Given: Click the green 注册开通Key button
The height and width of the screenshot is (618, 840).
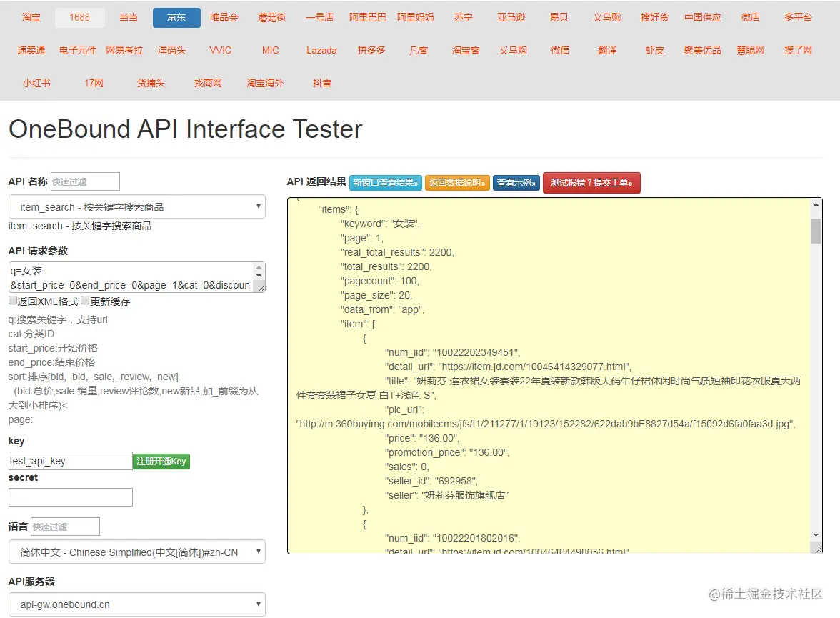Looking at the screenshot, I should [161, 462].
